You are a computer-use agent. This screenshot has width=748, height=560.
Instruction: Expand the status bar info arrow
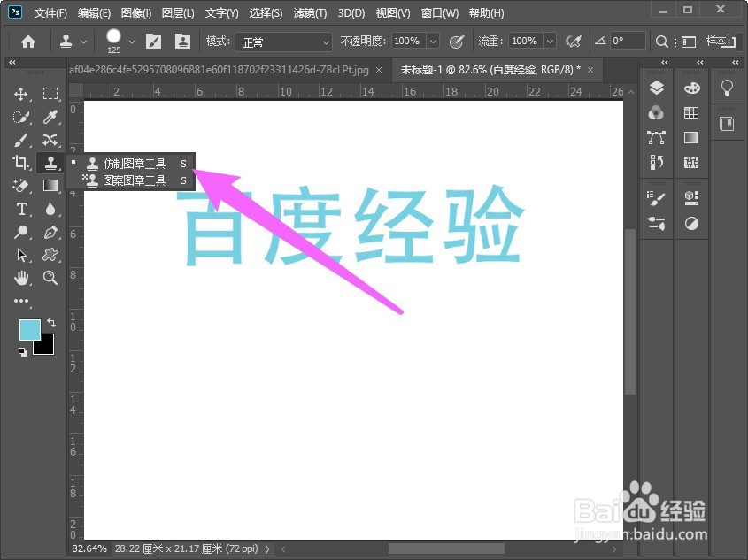pos(267,549)
